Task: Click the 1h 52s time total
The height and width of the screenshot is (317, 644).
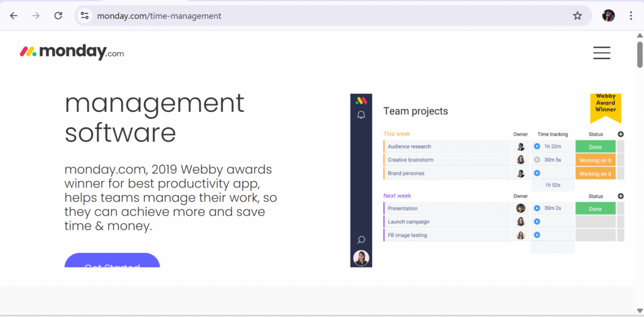Action: [x=553, y=185]
